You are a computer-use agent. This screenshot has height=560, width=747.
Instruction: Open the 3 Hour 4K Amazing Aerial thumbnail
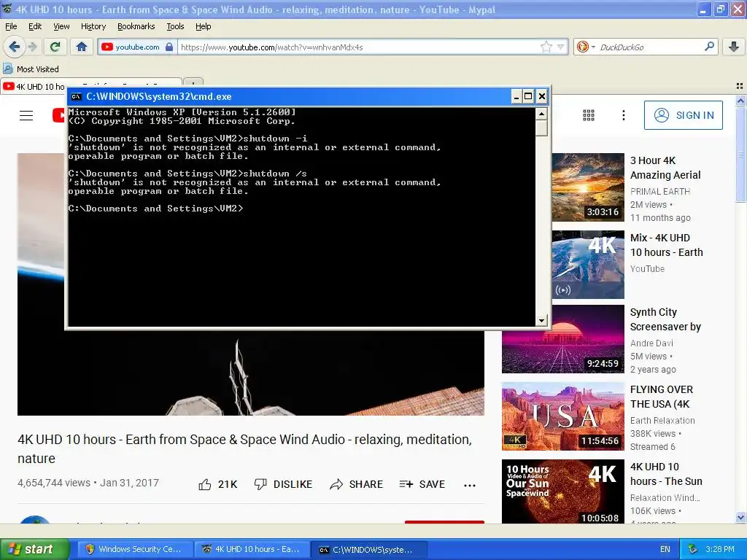[588, 187]
